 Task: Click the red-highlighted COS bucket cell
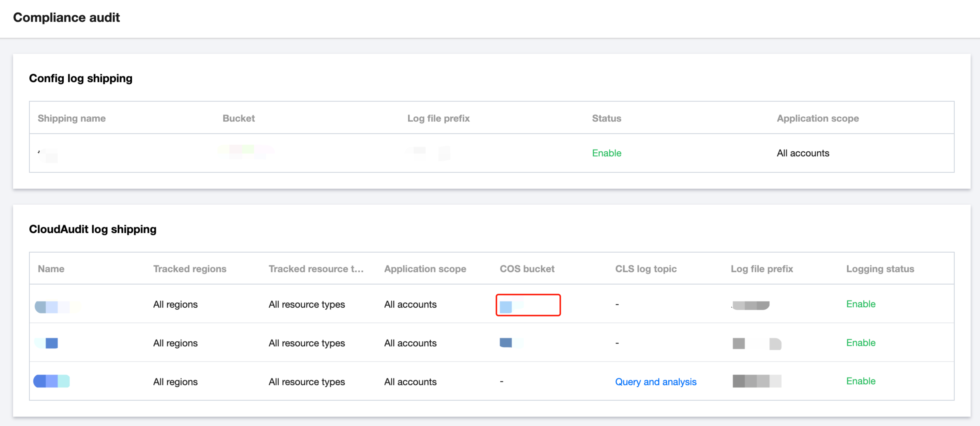point(528,305)
